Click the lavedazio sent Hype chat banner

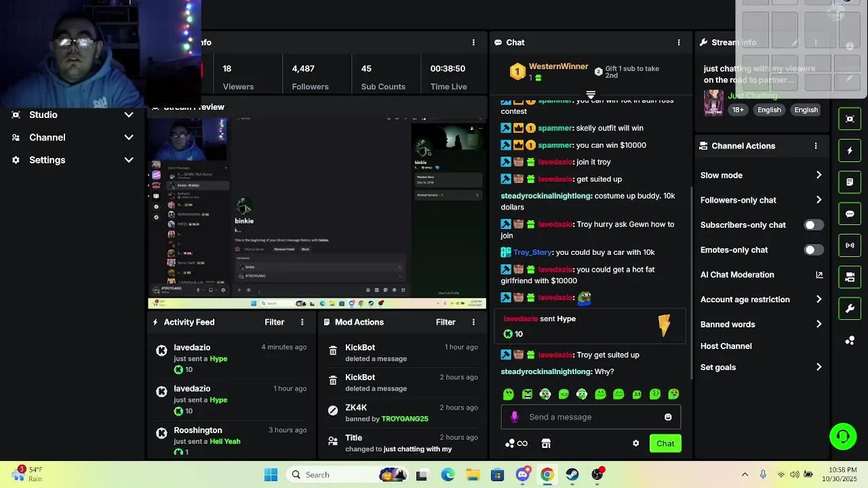click(590, 326)
